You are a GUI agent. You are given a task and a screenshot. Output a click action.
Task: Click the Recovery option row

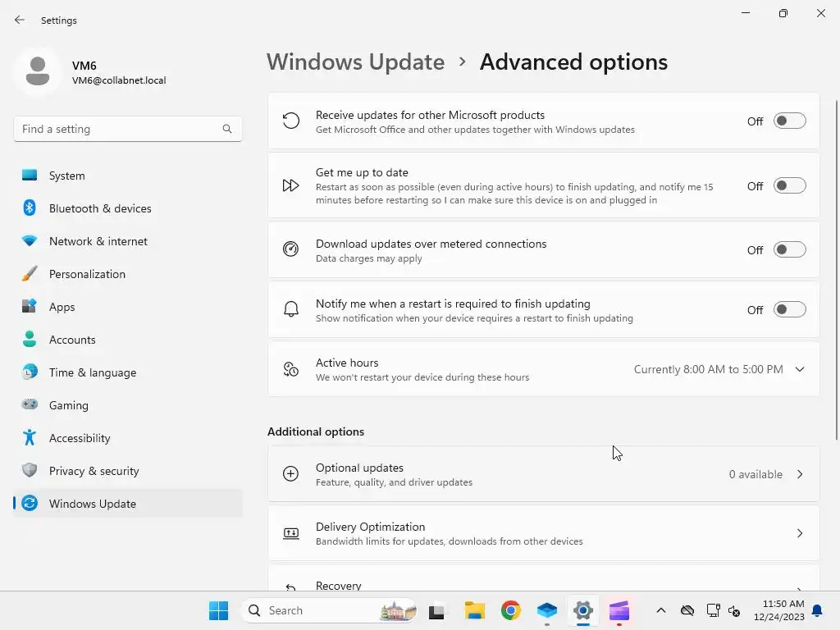tap(543, 578)
